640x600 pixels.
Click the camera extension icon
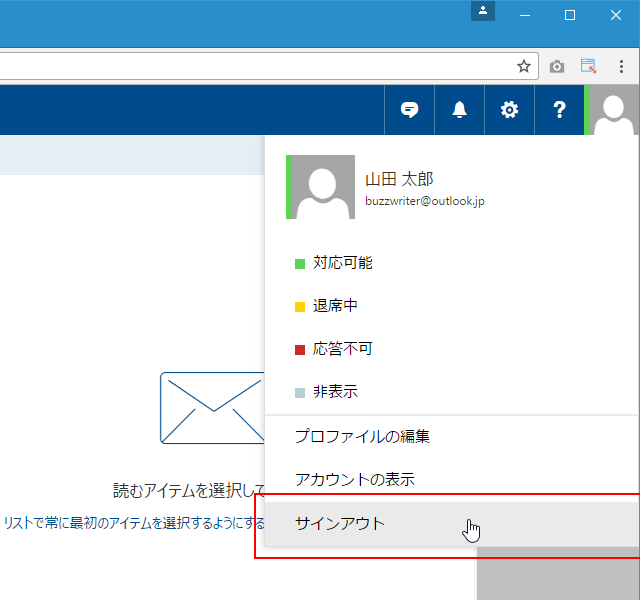click(x=557, y=66)
